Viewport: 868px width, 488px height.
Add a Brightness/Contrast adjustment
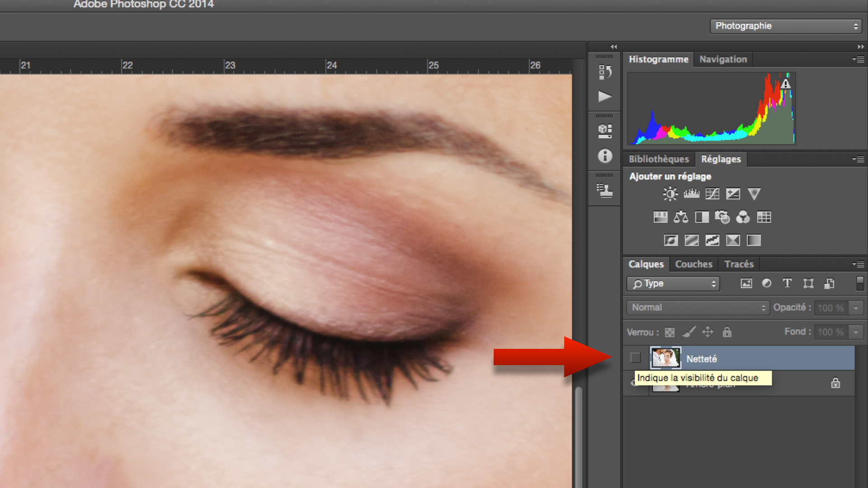tap(670, 194)
